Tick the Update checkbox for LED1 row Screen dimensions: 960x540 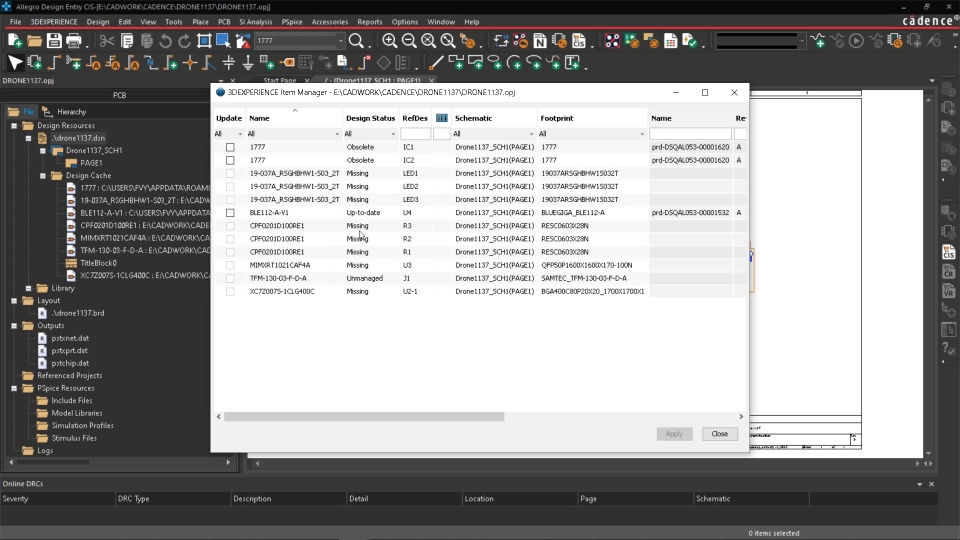click(x=230, y=174)
